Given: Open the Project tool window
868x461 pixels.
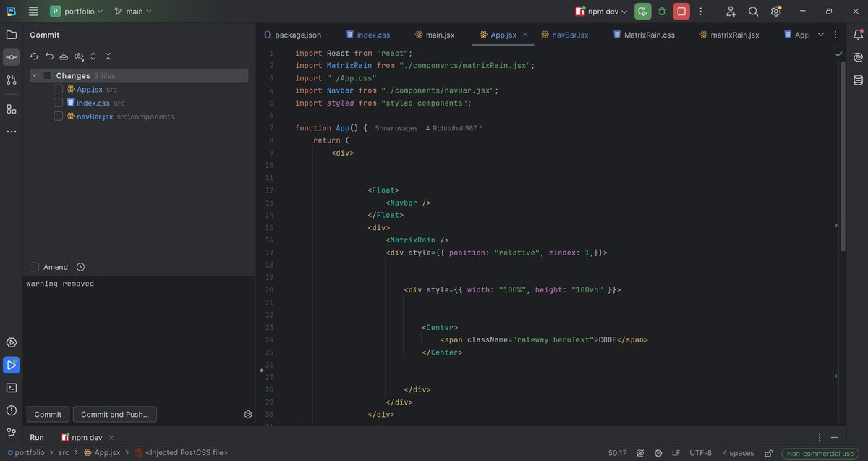Looking at the screenshot, I should [x=12, y=35].
